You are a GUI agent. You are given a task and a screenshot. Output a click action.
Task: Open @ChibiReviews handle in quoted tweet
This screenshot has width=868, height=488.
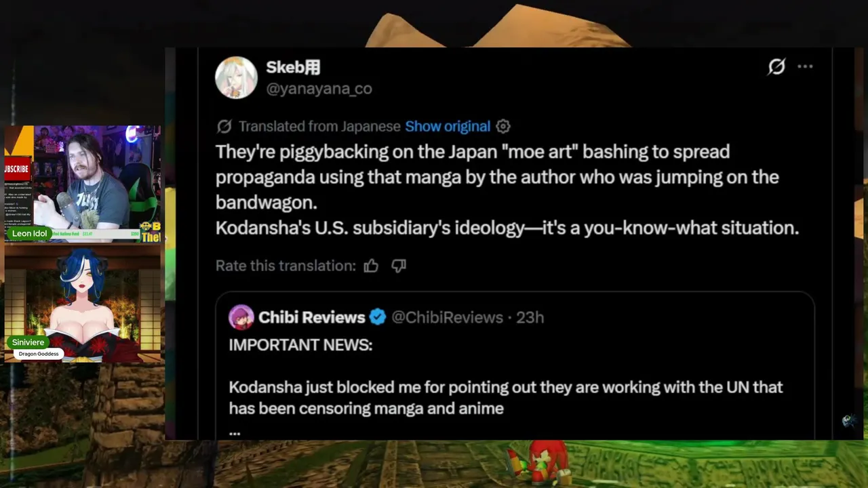(x=448, y=317)
